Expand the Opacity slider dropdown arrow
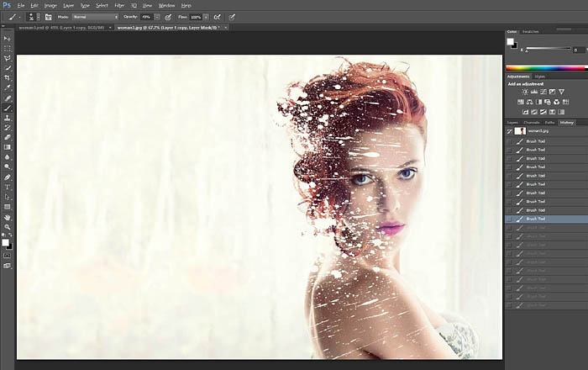The height and width of the screenshot is (370, 588). (x=156, y=16)
